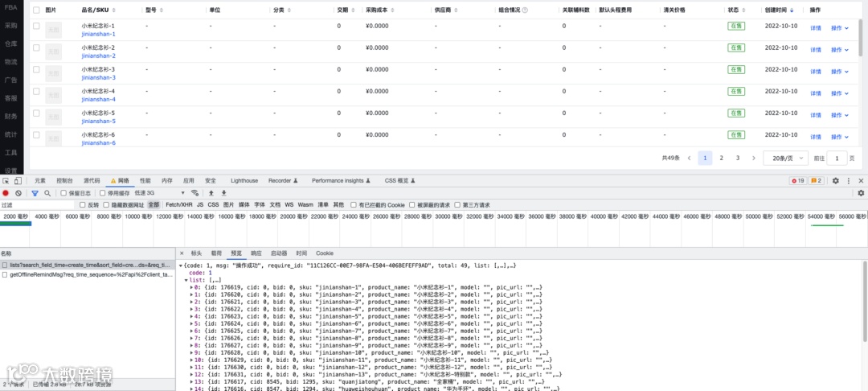Check the 隐藏数据网址 checkbox
This screenshot has width=868, height=391.
point(106,205)
